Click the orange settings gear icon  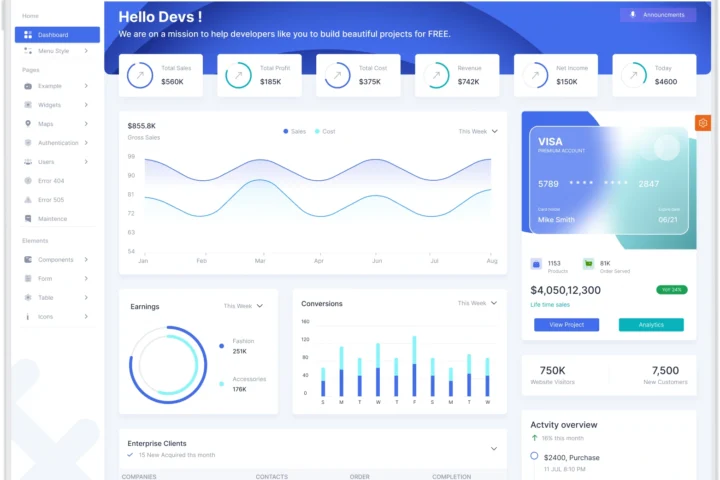(703, 123)
